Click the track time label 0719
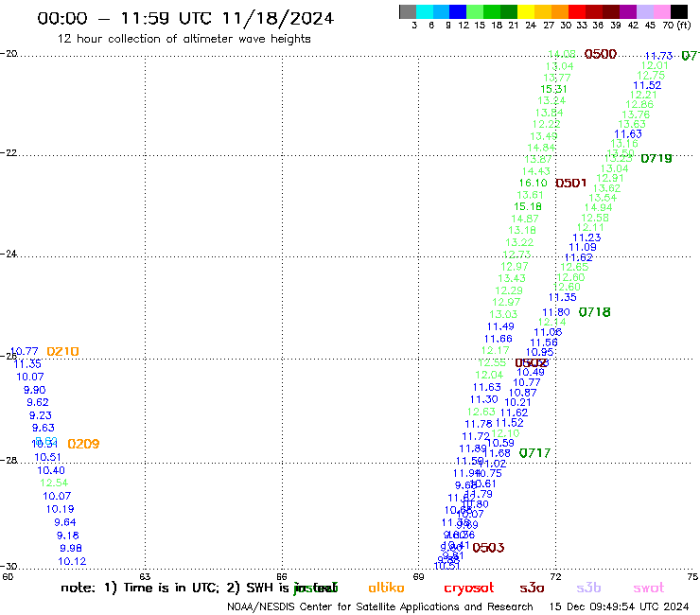Screen dimensions: 700x615 (x=656, y=159)
